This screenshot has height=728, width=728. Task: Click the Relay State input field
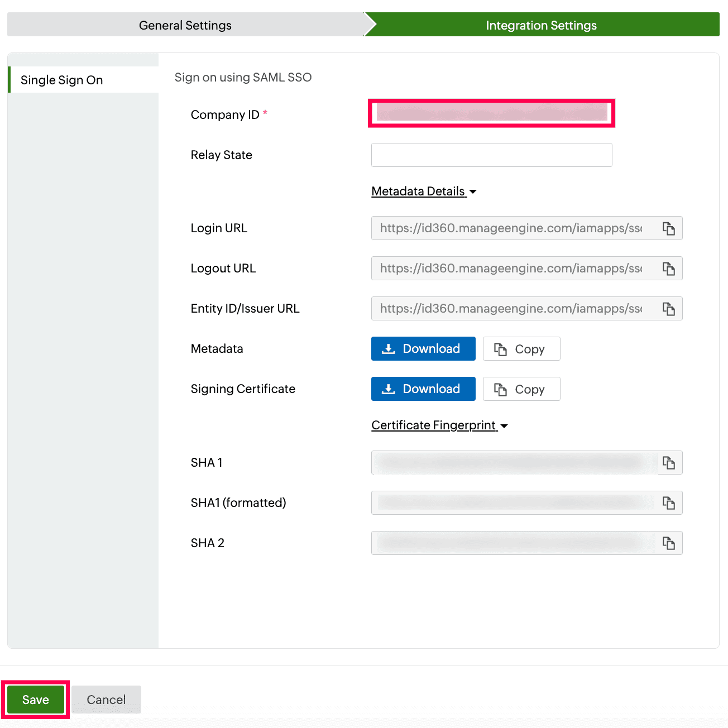(491, 155)
